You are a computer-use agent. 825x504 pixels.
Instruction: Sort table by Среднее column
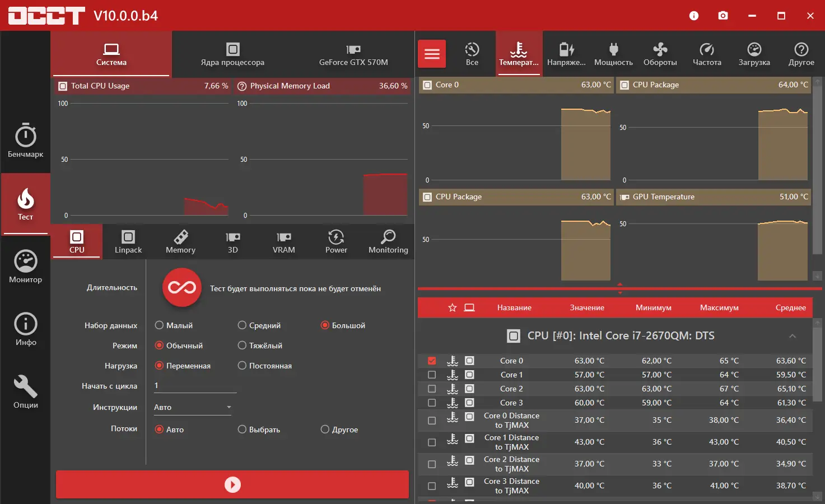pos(791,307)
